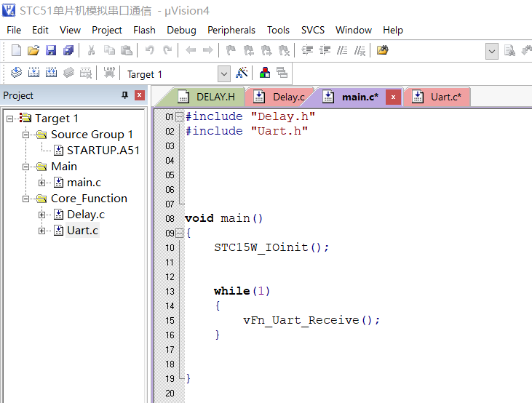This screenshot has height=403, width=532.
Task: Click the Batch Build icon
Action: click(68, 72)
